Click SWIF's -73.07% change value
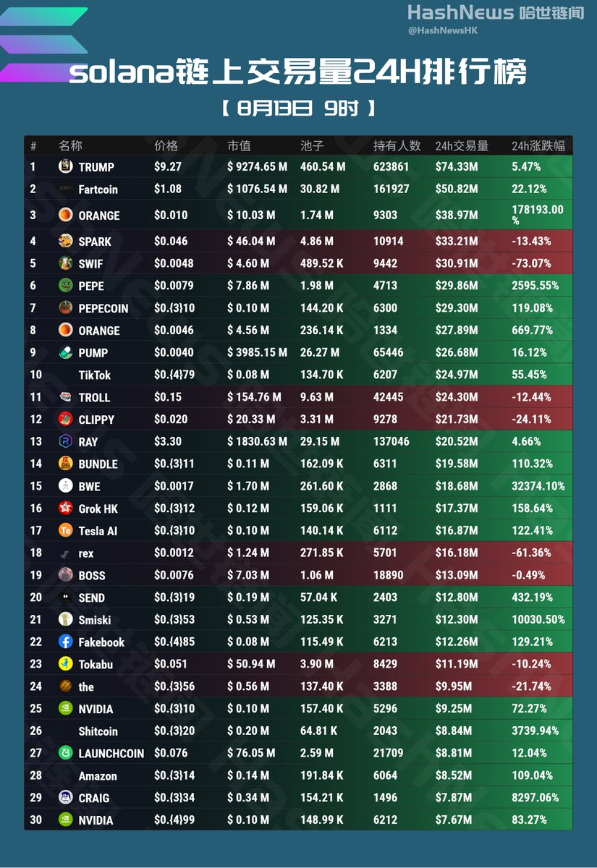597x868 pixels. (531, 263)
